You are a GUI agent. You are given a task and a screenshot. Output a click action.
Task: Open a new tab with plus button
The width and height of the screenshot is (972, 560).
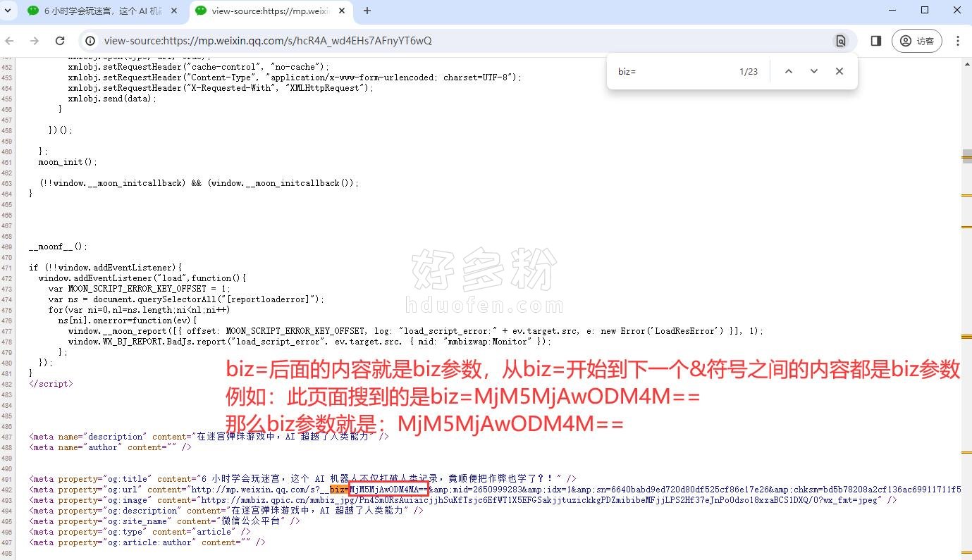tap(367, 11)
